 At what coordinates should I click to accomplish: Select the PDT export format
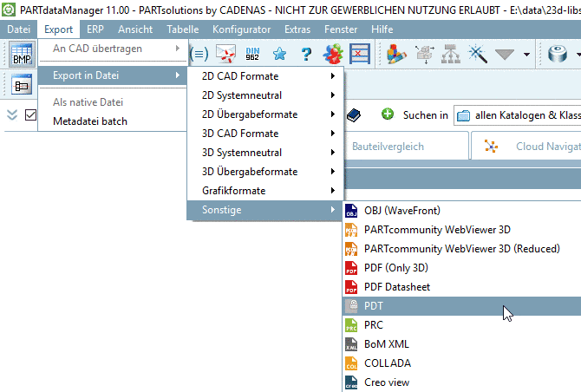coord(462,306)
